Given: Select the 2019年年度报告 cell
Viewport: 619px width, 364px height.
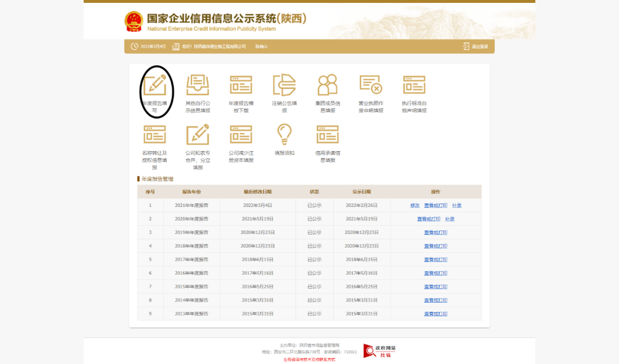Looking at the screenshot, I should (191, 233).
